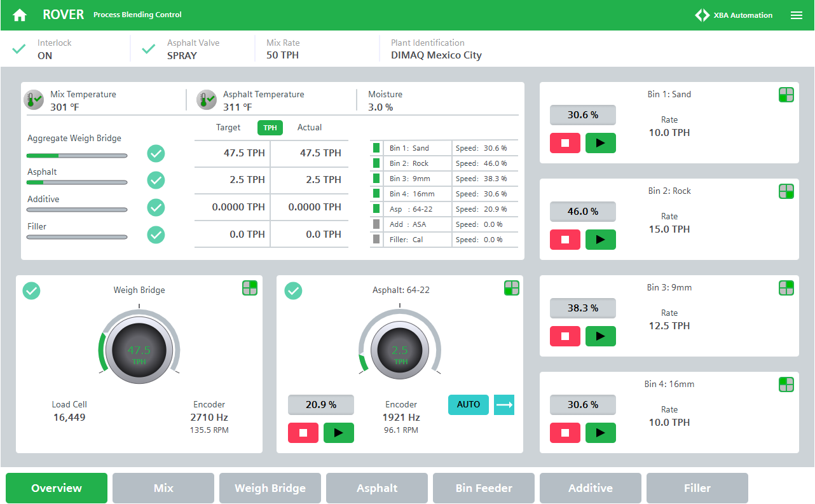Stop the Bin 3: 9mm feeder

(x=565, y=336)
